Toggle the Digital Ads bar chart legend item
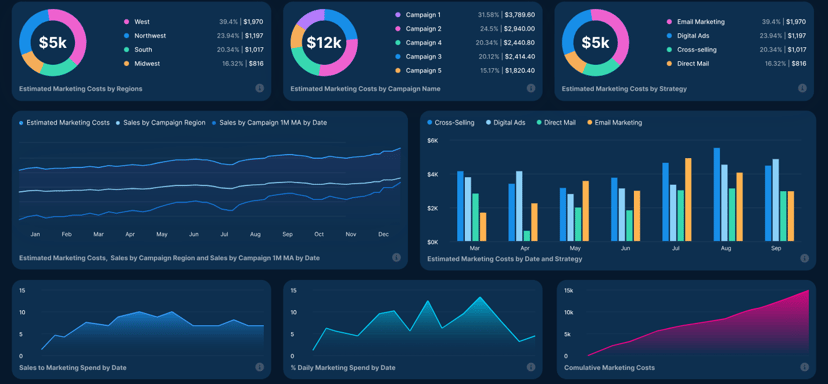 coord(506,123)
